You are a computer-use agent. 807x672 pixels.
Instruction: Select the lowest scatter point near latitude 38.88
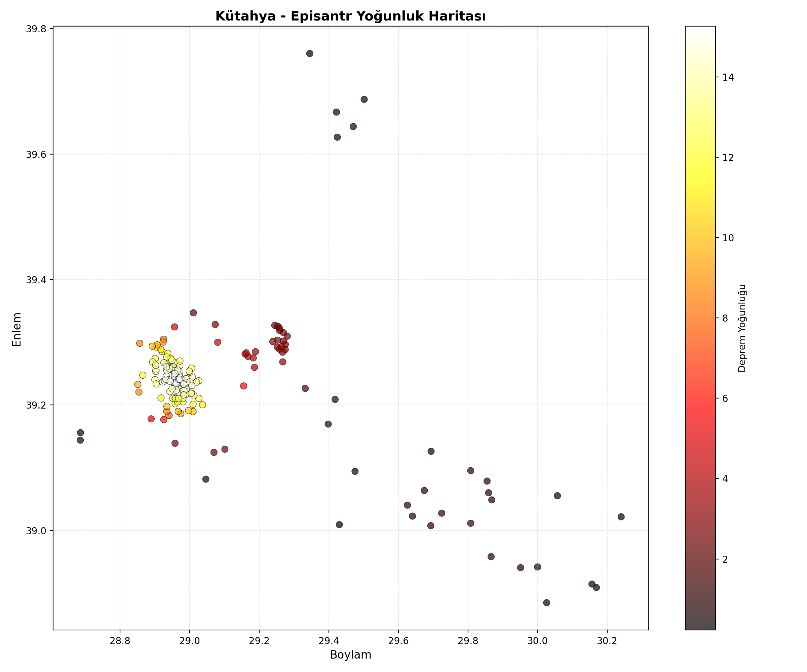tap(546, 602)
